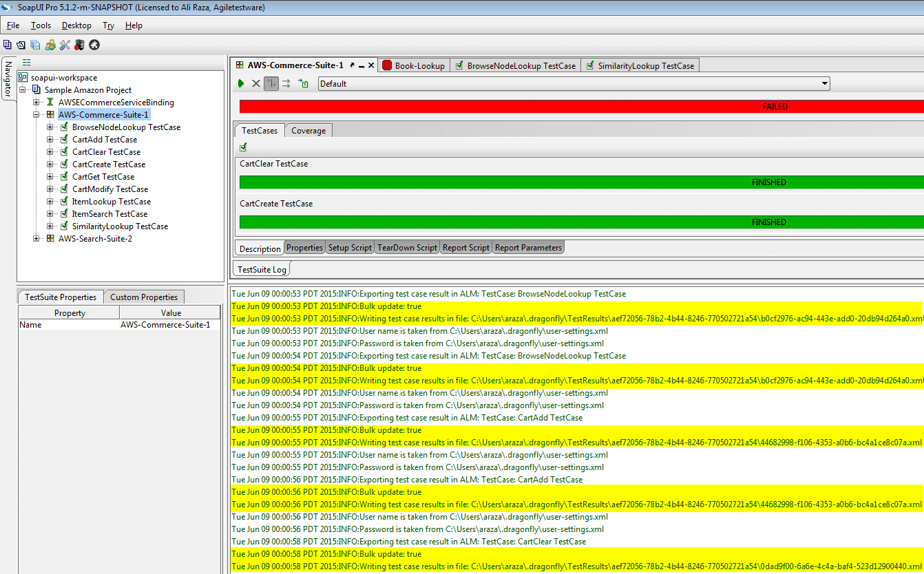Image resolution: width=924 pixels, height=574 pixels.
Task: Click the red FAILED progress bar
Action: (581, 107)
